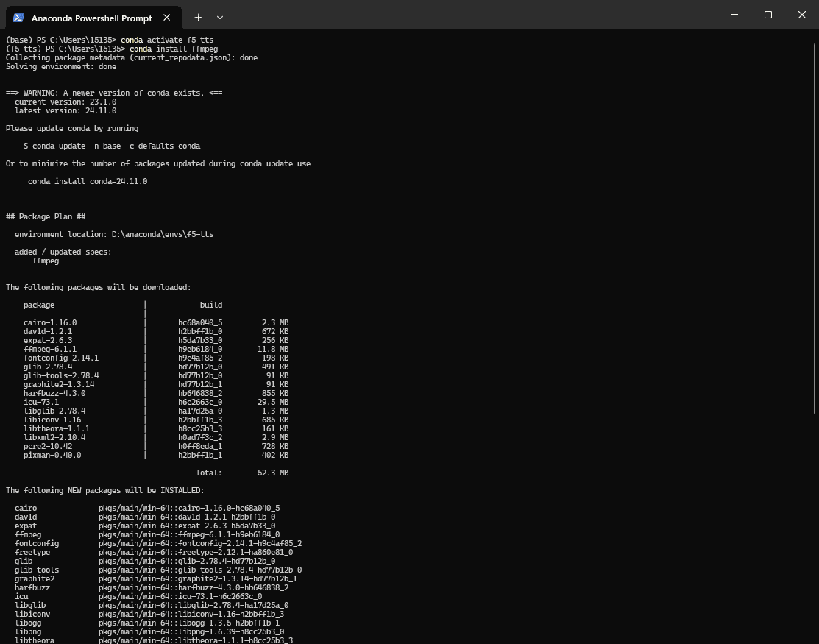819x644 pixels.
Task: Expand the new tab profile dropdown chevron
Action: 219,17
